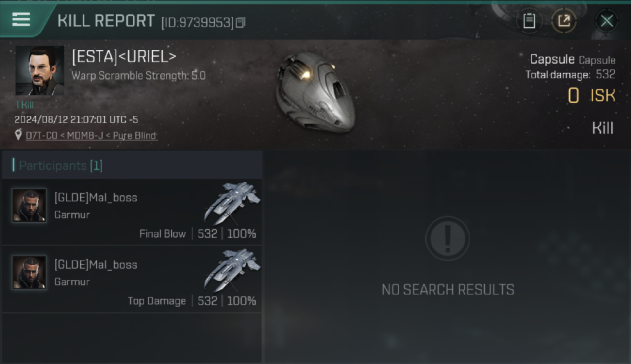Image resolution: width=631 pixels, height=364 pixels.
Task: Click the location pin icon beside D7T-C0
Action: click(18, 135)
